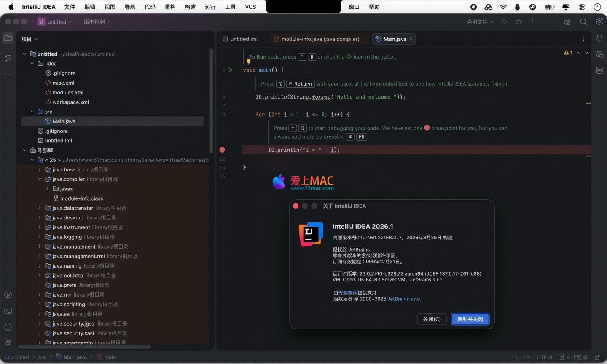Open the Git version control tool window icon
The width and height of the screenshot is (607, 364).
pos(8,343)
